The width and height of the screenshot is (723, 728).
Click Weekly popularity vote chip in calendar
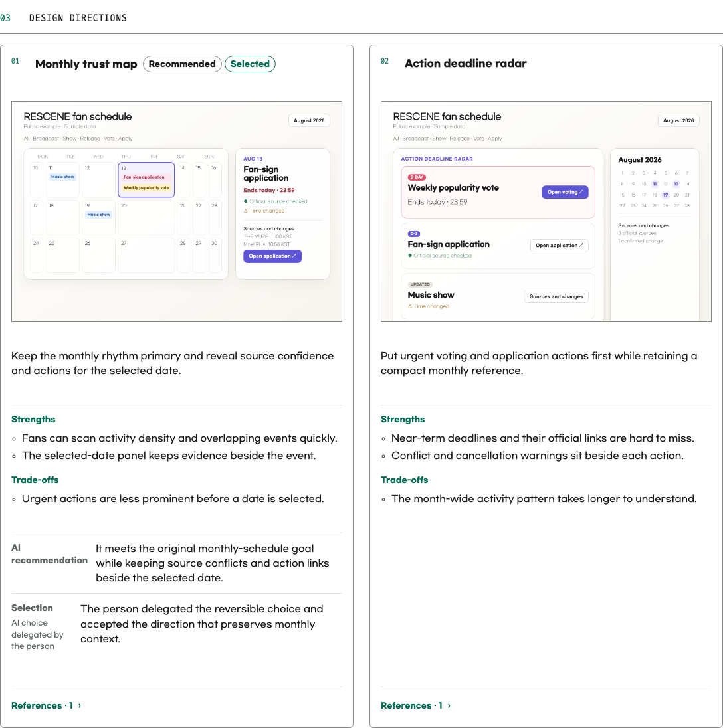146,187
